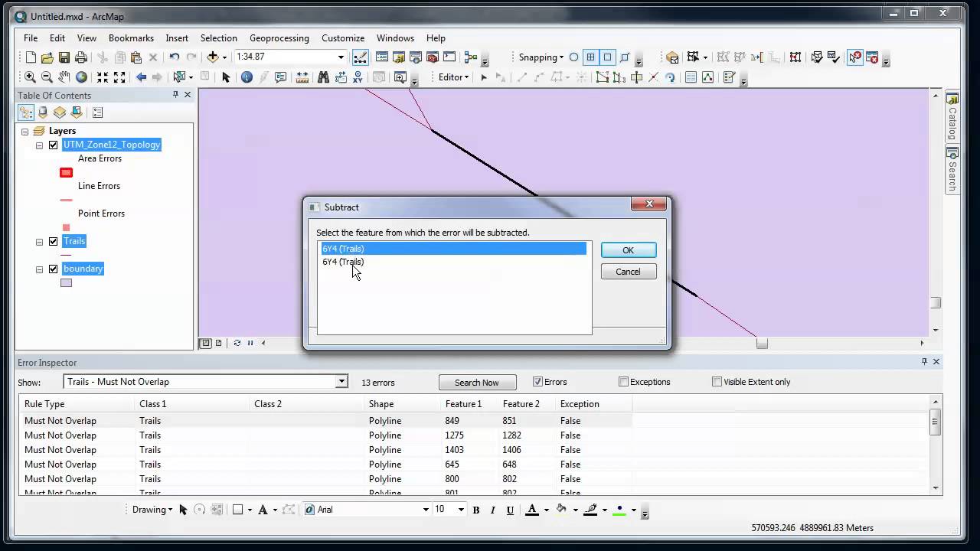The height and width of the screenshot is (551, 980).
Task: Open the Table Of Contents options icon
Action: tap(97, 112)
